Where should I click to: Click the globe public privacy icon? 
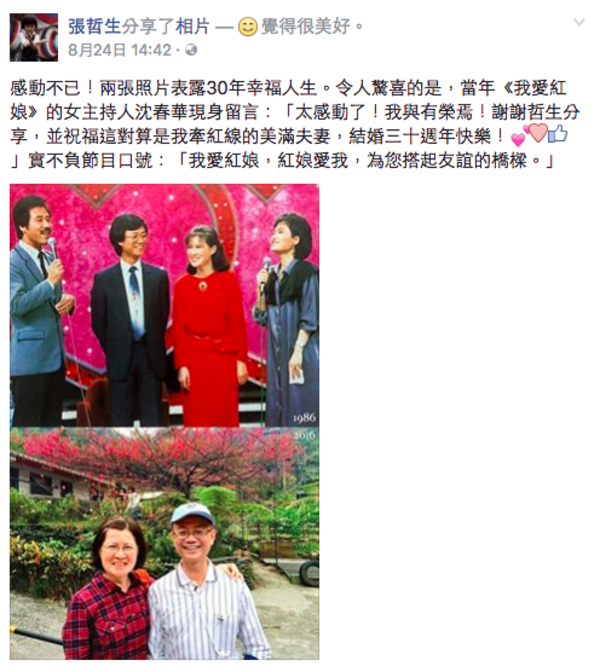191,50
